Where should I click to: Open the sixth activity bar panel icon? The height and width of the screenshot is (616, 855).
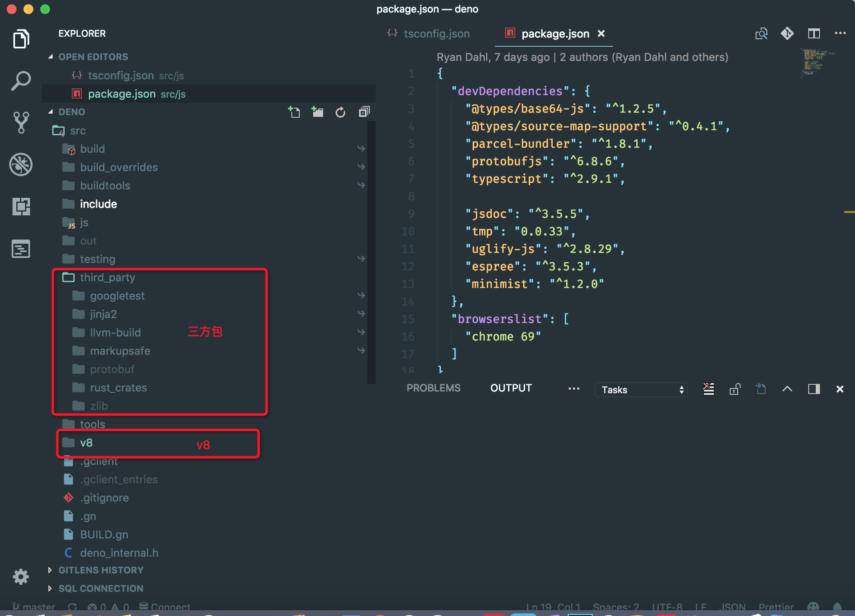tap(21, 249)
